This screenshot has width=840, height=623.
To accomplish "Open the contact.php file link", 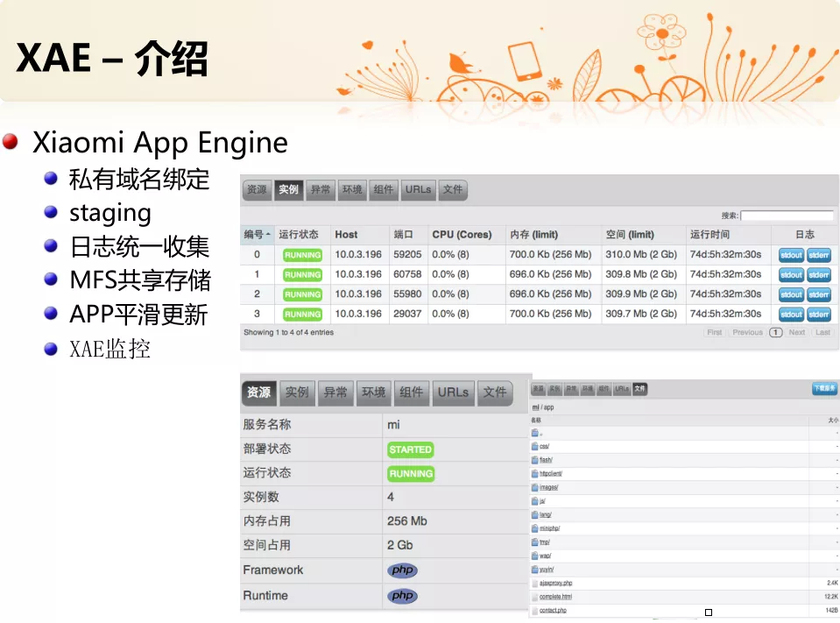I will [x=553, y=611].
